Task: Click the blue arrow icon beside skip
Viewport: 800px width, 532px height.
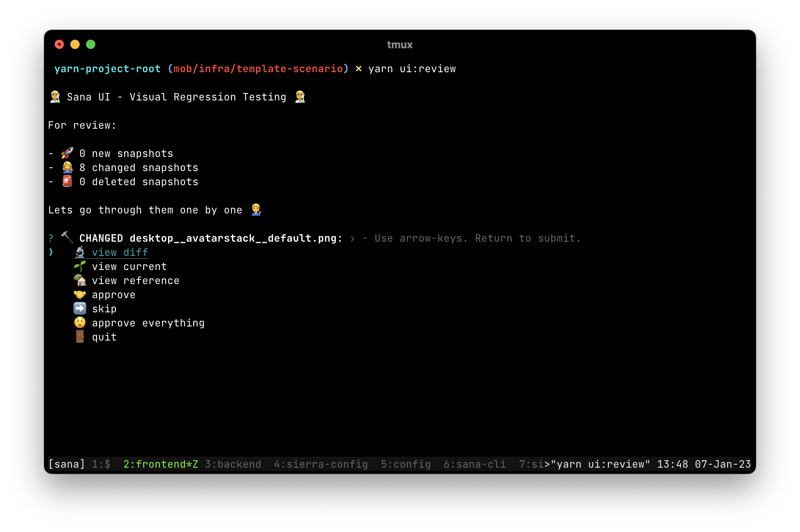Action: click(x=80, y=309)
